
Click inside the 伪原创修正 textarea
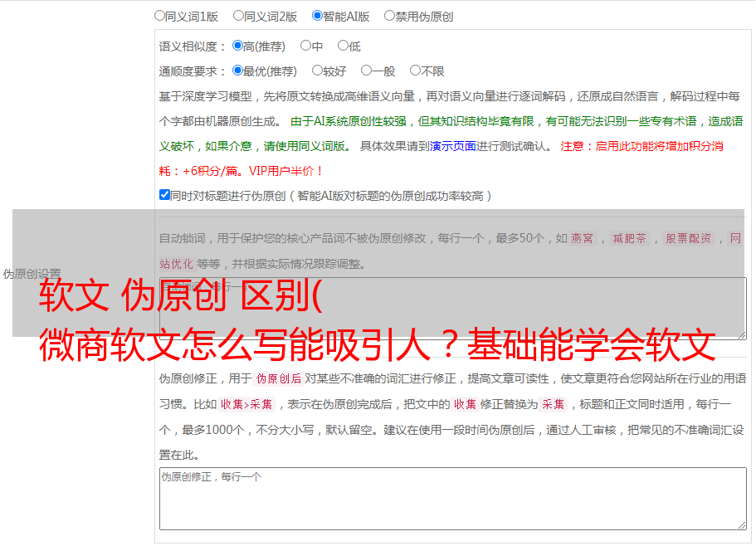point(453,499)
